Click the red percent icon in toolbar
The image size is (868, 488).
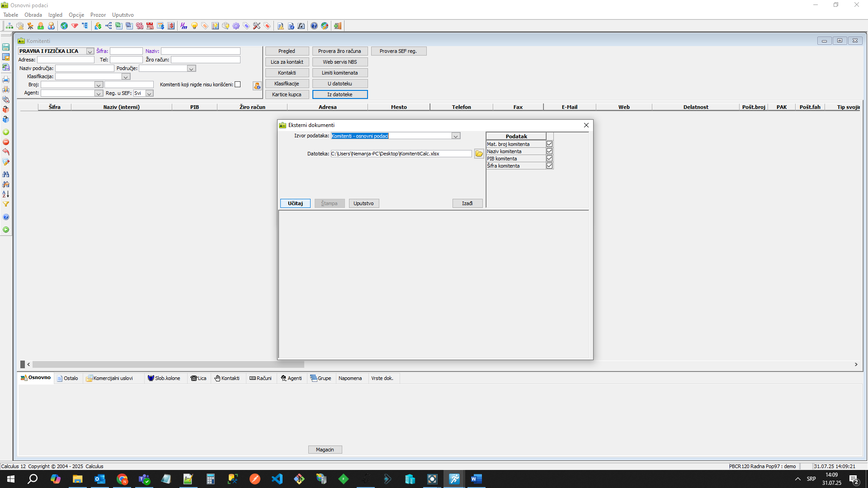pos(140,26)
